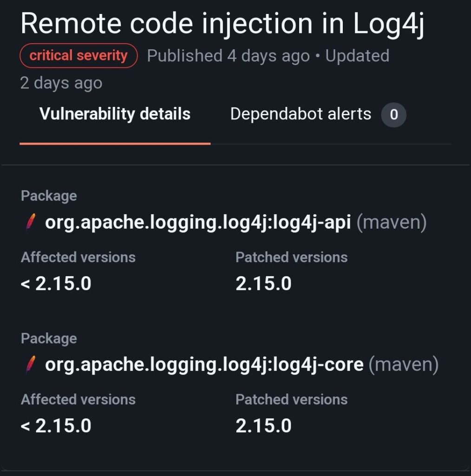This screenshot has height=476, width=471.
Task: Click the "(maven)" label next to log4j-core
Action: [403, 365]
